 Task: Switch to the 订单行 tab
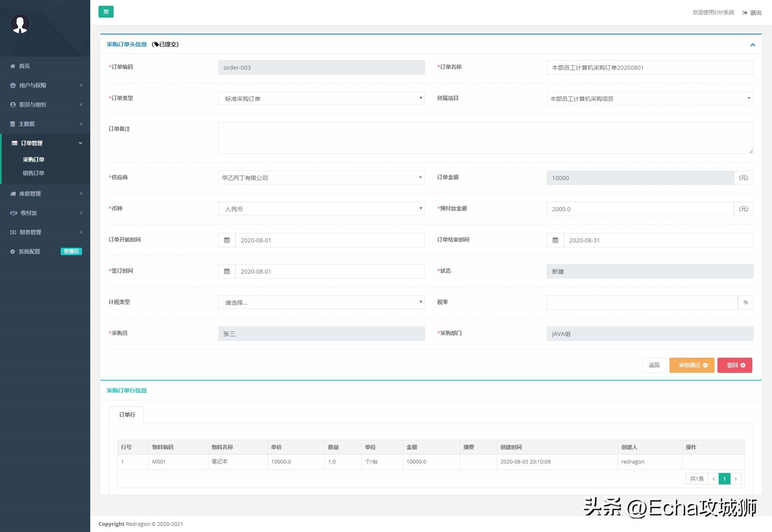[127, 415]
